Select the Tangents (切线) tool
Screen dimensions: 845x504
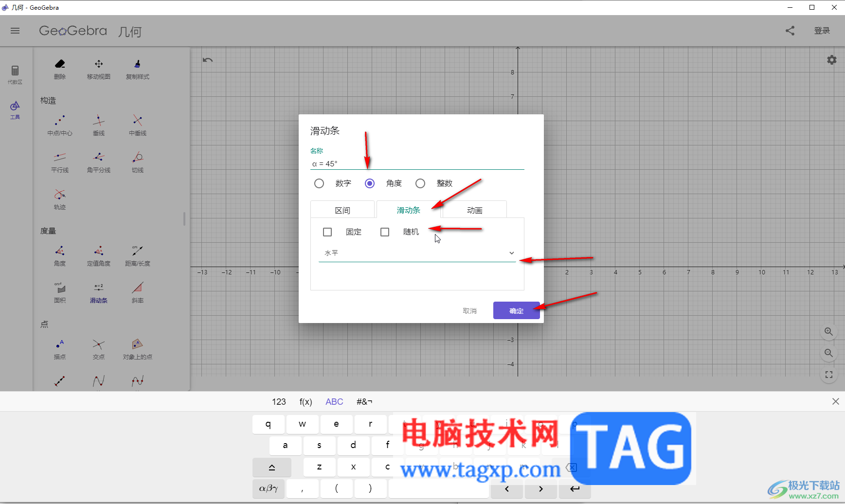point(138,162)
